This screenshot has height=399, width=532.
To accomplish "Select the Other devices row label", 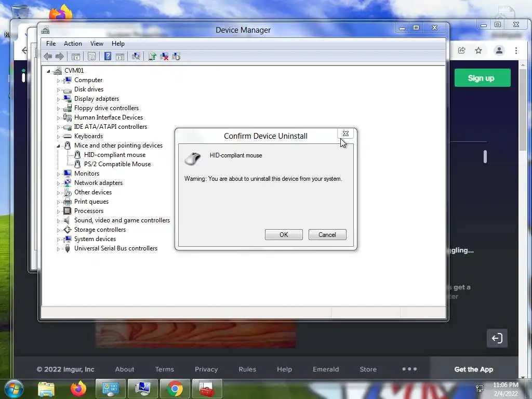I will tap(93, 192).
